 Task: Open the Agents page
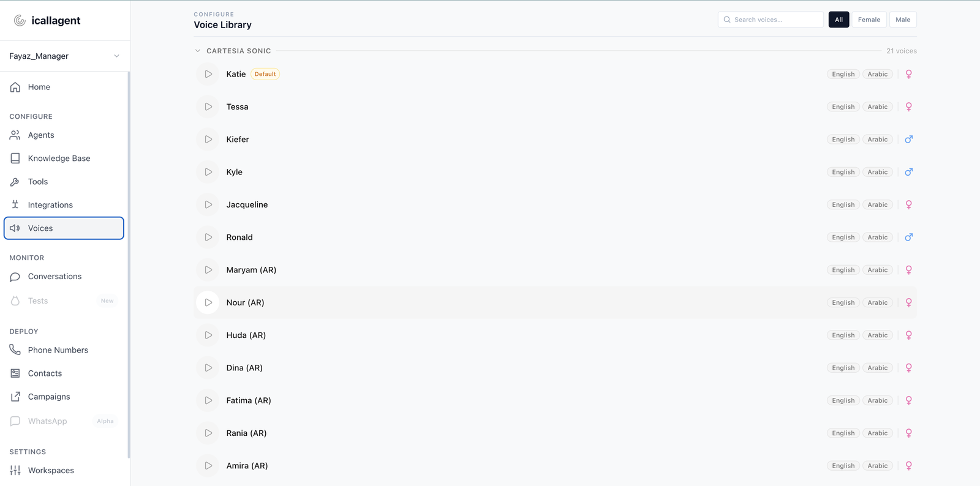click(x=64, y=135)
